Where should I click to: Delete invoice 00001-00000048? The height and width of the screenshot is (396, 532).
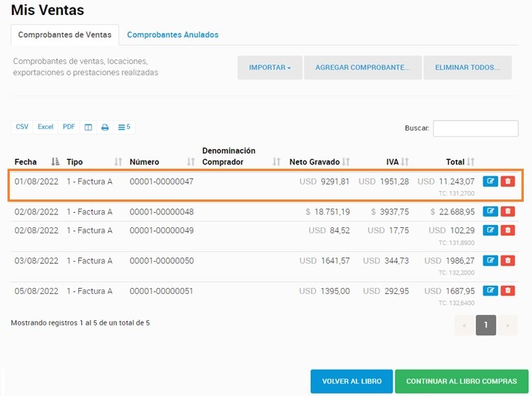(x=507, y=211)
